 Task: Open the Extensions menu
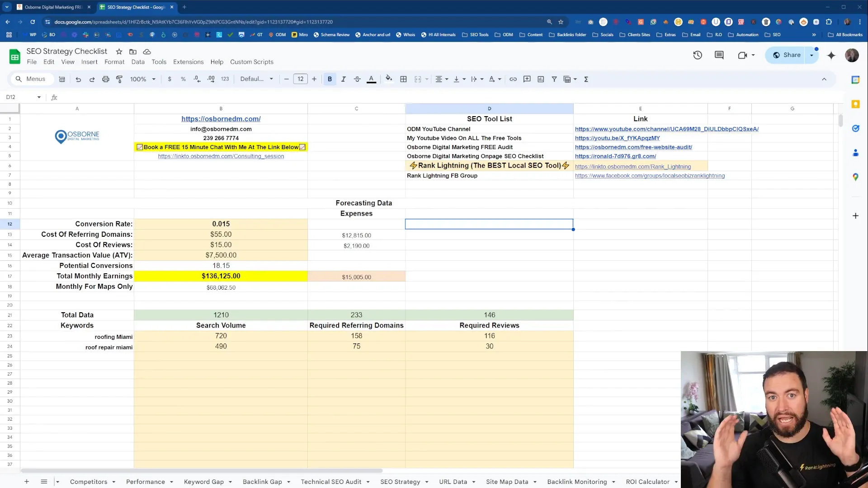(x=188, y=62)
